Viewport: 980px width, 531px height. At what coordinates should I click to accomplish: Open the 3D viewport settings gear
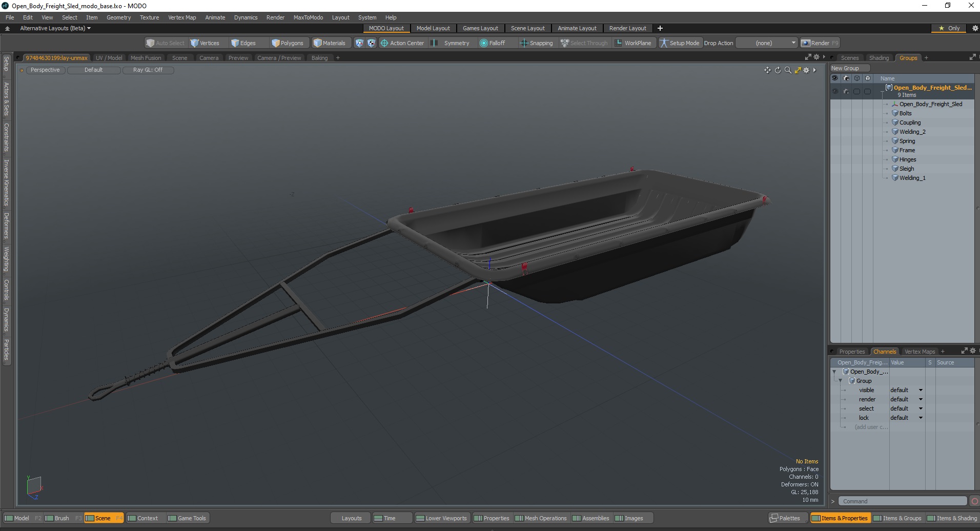(x=806, y=70)
